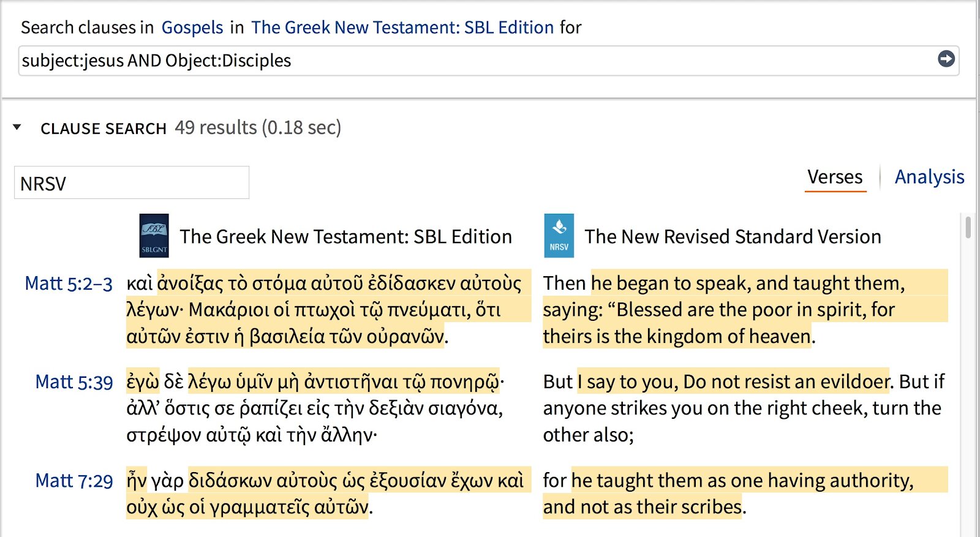
Task: Click '49 results' count text
Action: [x=216, y=127]
